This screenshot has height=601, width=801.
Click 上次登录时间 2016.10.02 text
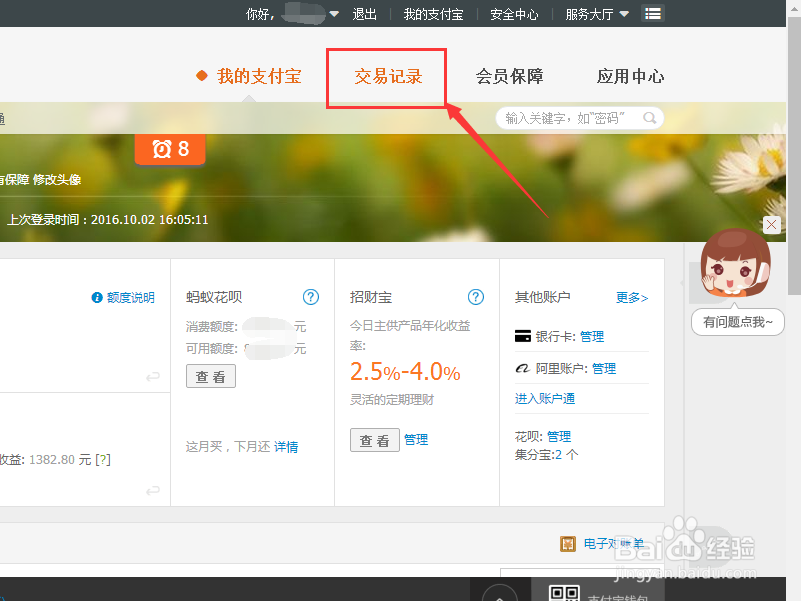[x=108, y=220]
